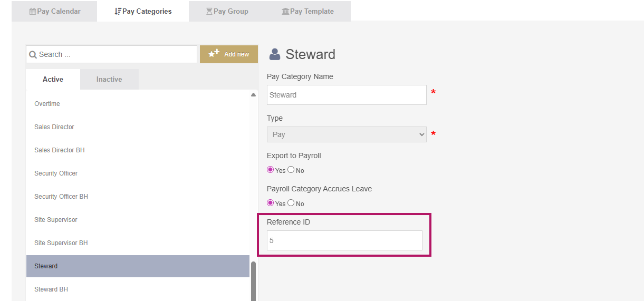
Task: Click the hourglass icon on Pay Group tab
Action: (209, 11)
